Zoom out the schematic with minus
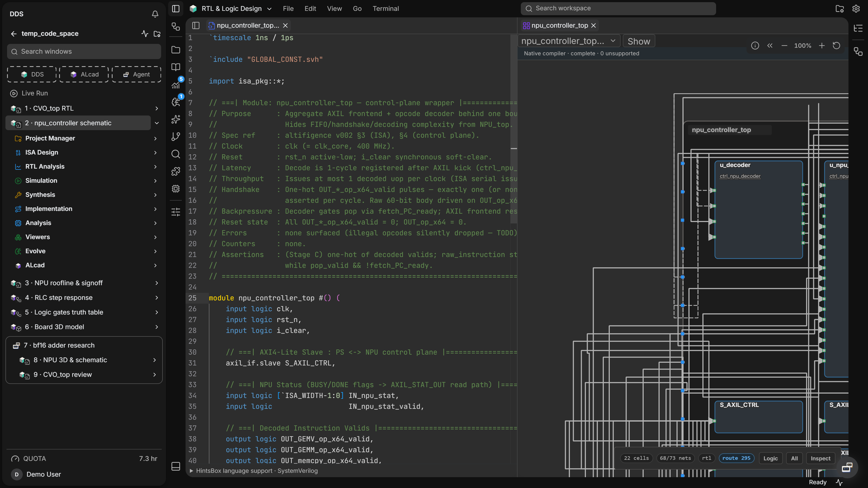This screenshot has height=488, width=868. [784, 46]
